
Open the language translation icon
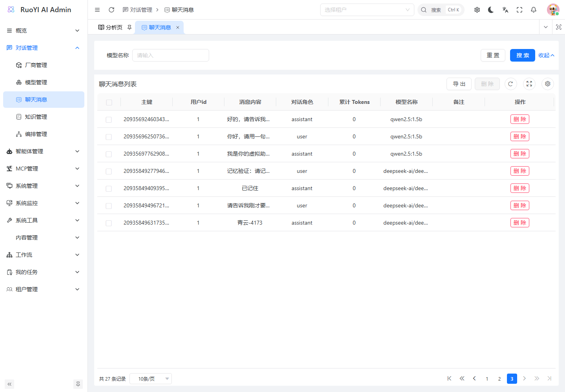[505, 10]
